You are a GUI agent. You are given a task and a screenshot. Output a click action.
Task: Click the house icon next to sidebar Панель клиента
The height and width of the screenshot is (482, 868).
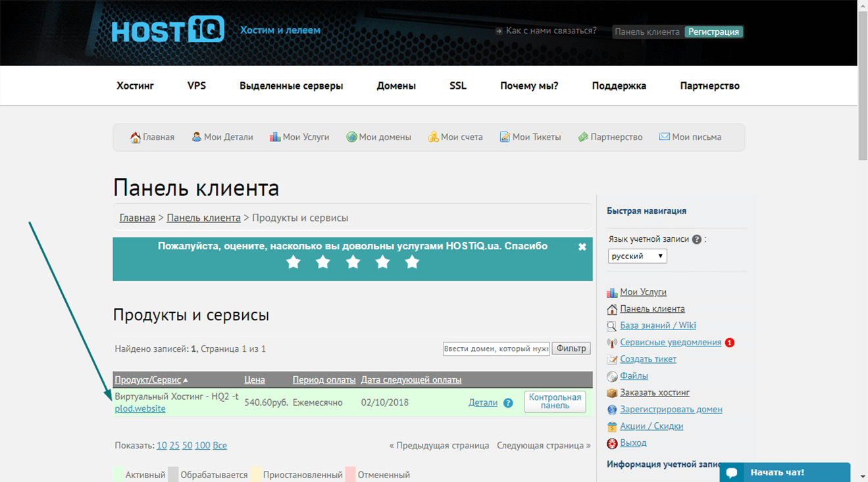(612, 309)
